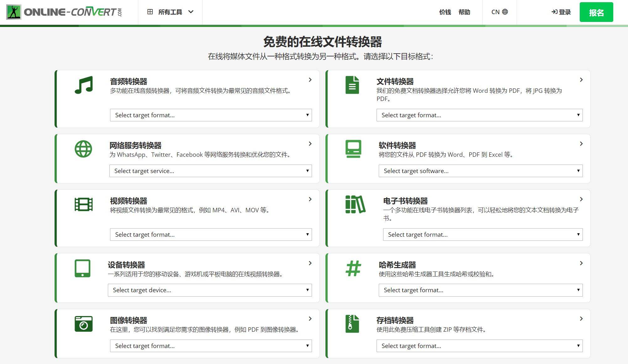Click the camera image converter icon
This screenshot has height=364, width=628.
click(x=83, y=324)
